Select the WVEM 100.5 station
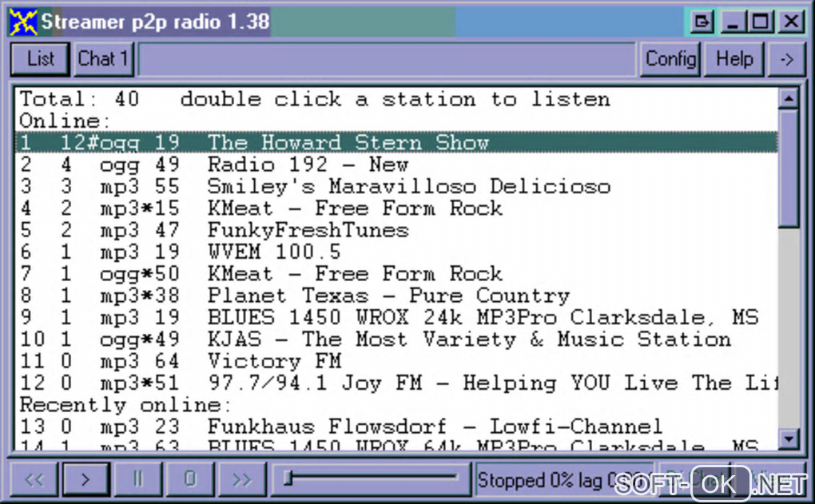Viewport: 815px width, 504px height. pos(396,252)
